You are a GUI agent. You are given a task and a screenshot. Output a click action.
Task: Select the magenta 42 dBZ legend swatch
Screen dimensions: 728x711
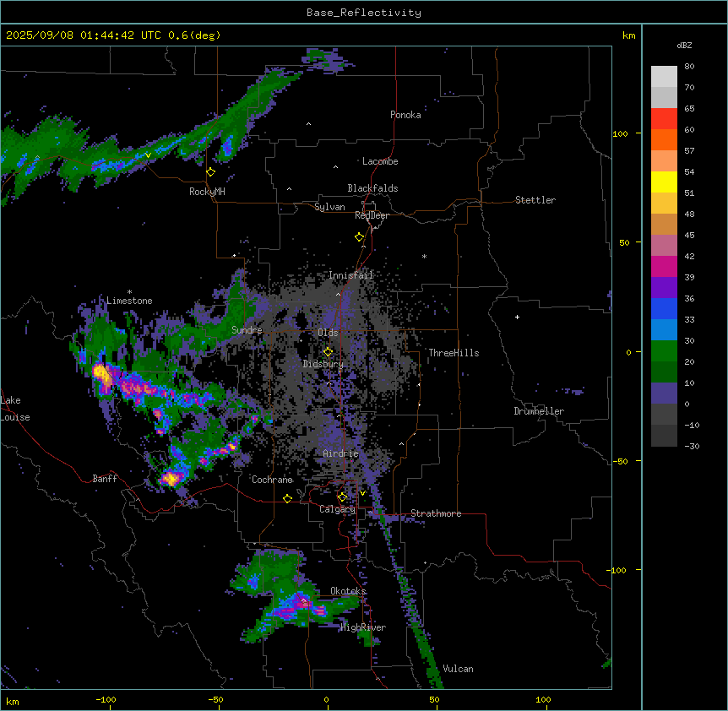click(664, 266)
